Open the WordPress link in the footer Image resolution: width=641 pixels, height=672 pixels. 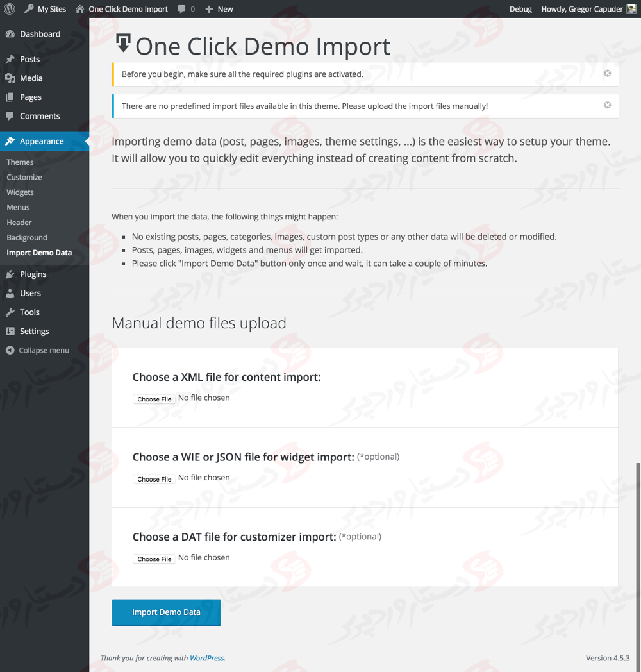(206, 658)
